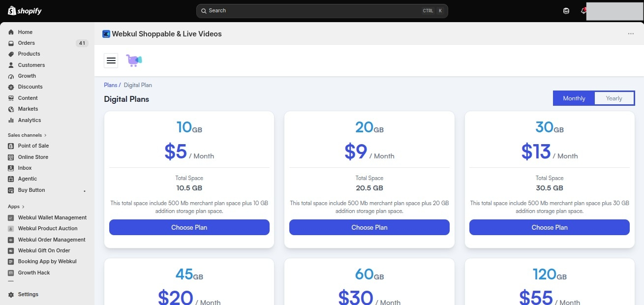Click into the Search field
The image size is (644, 305).
(322, 11)
